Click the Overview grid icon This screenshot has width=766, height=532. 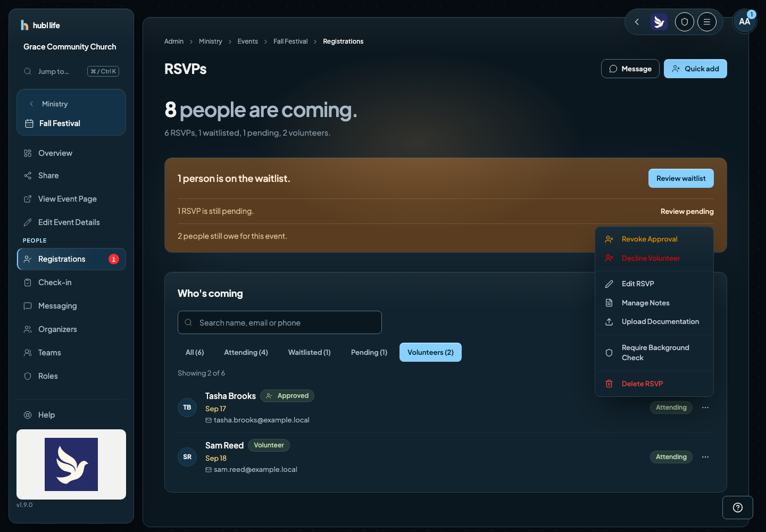(28, 153)
